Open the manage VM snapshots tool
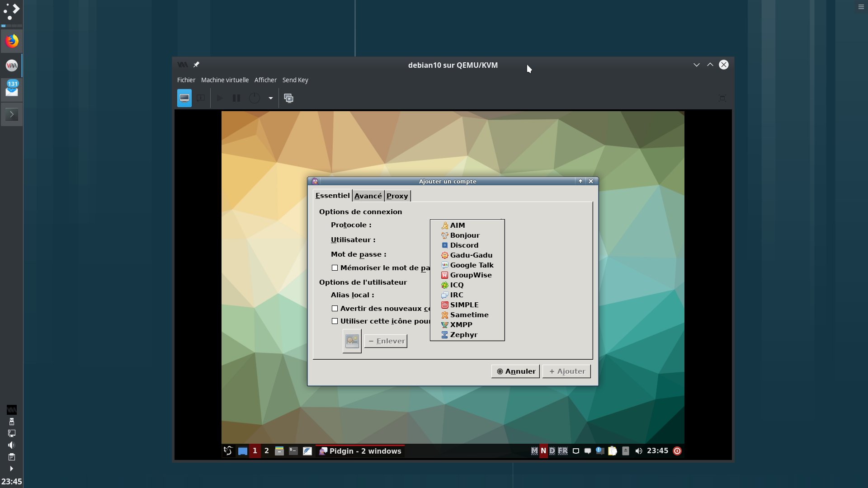This screenshot has height=488, width=868. click(289, 98)
